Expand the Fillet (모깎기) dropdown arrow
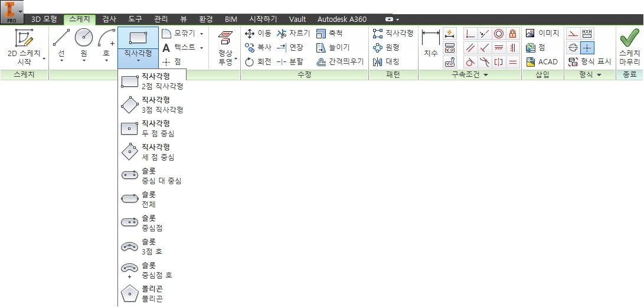Screen dimensions: 644x307 [202, 34]
